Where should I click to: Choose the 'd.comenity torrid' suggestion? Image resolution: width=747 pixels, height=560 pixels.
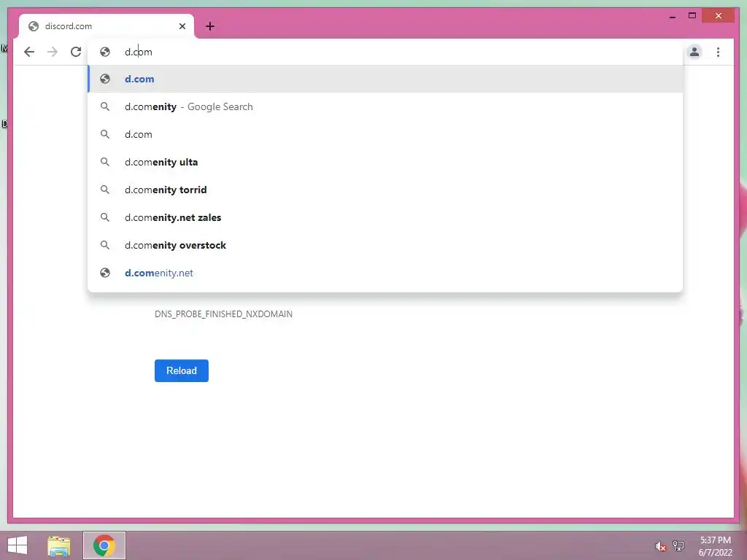[x=385, y=190]
